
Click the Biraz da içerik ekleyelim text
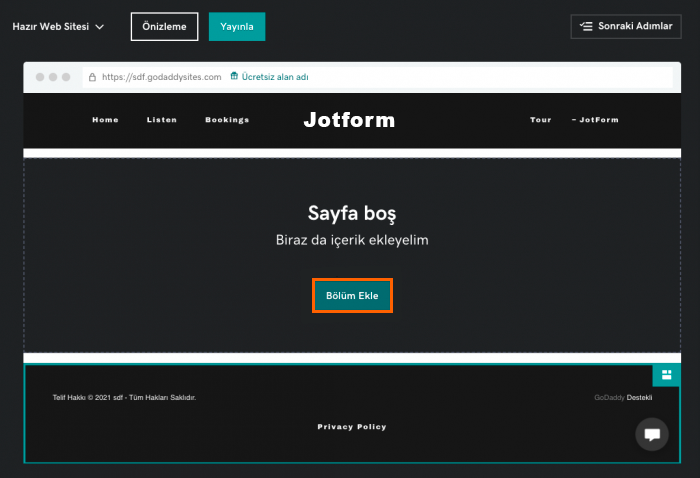352,240
